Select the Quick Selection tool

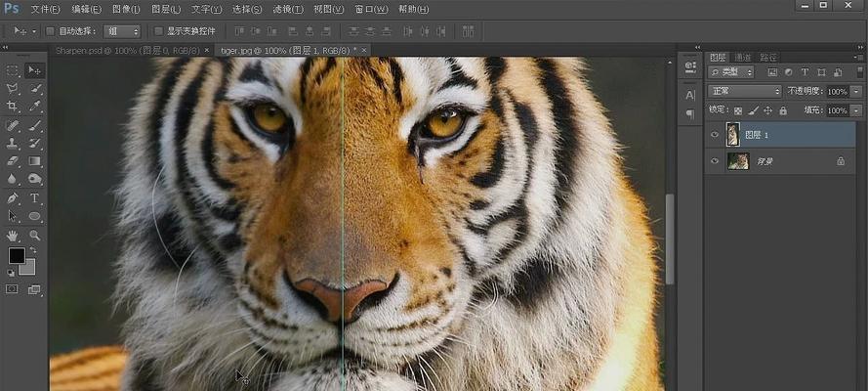[x=35, y=89]
